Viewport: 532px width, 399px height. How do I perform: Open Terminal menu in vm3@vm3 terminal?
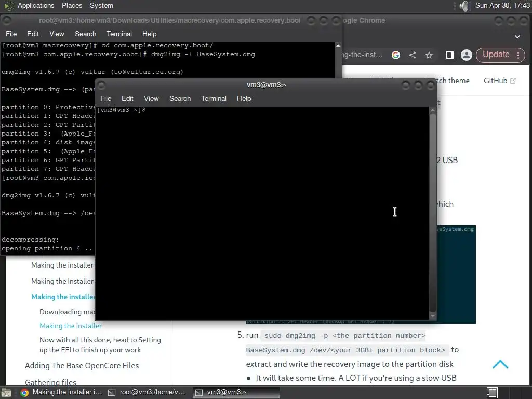tap(214, 98)
